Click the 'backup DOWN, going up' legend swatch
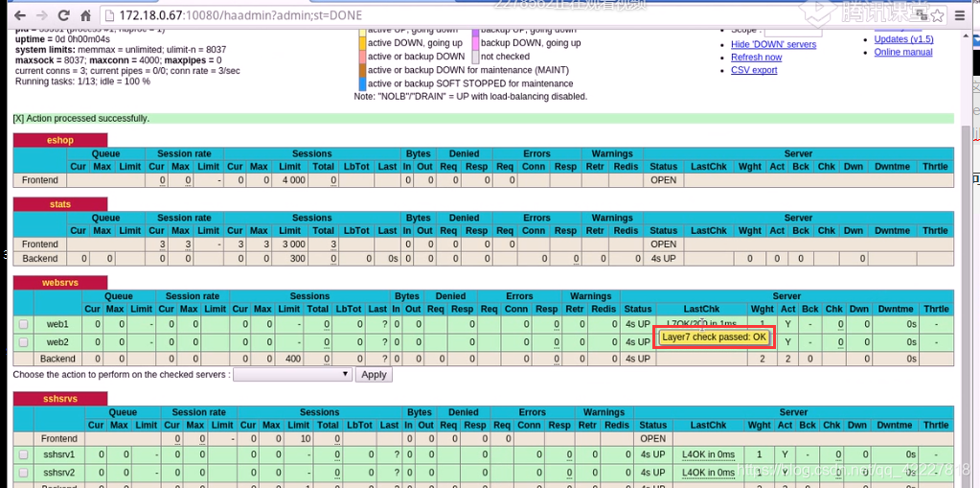Screen dimensions: 980x488 point(475,43)
